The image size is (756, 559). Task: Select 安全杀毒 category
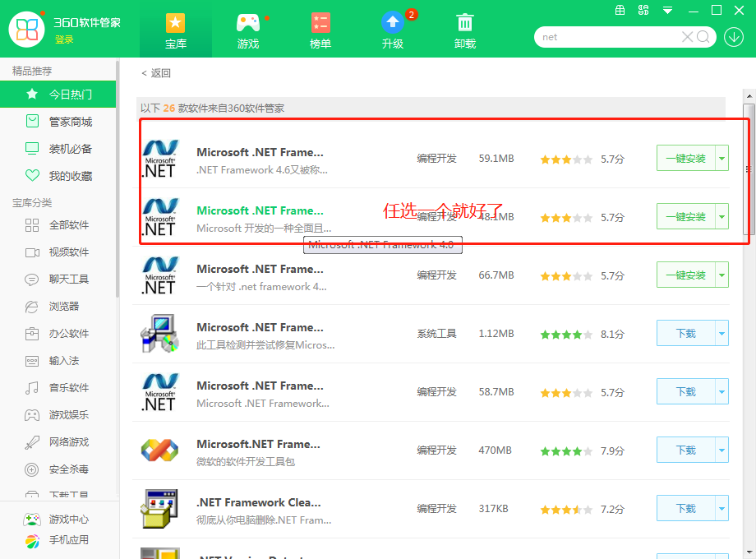[58, 469]
